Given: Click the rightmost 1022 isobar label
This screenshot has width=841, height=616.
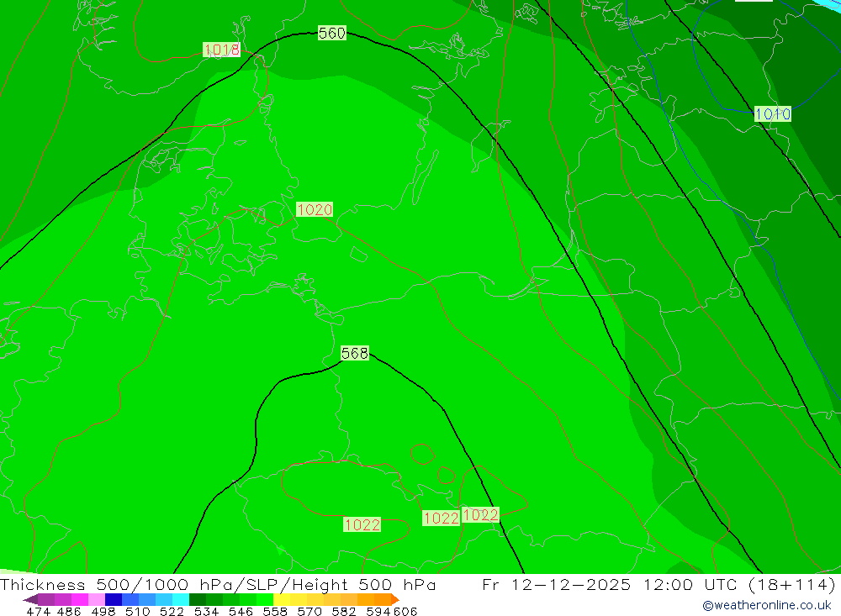Looking at the screenshot, I should click(480, 514).
